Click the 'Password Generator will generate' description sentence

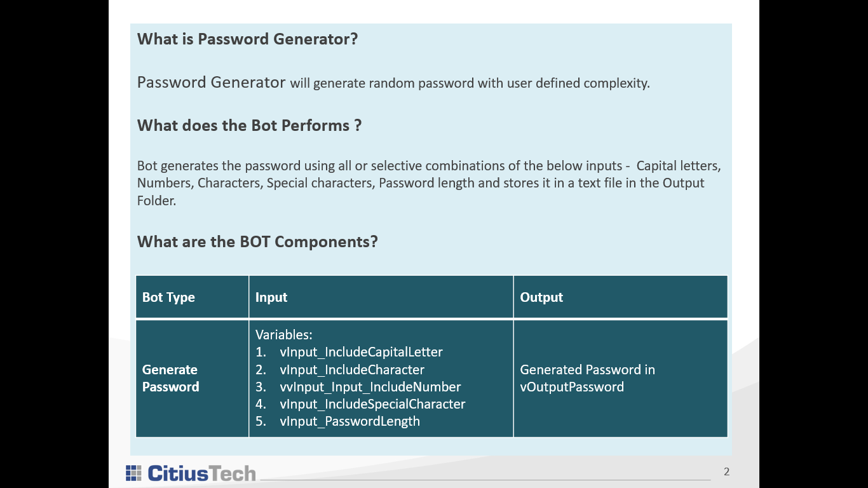(393, 83)
